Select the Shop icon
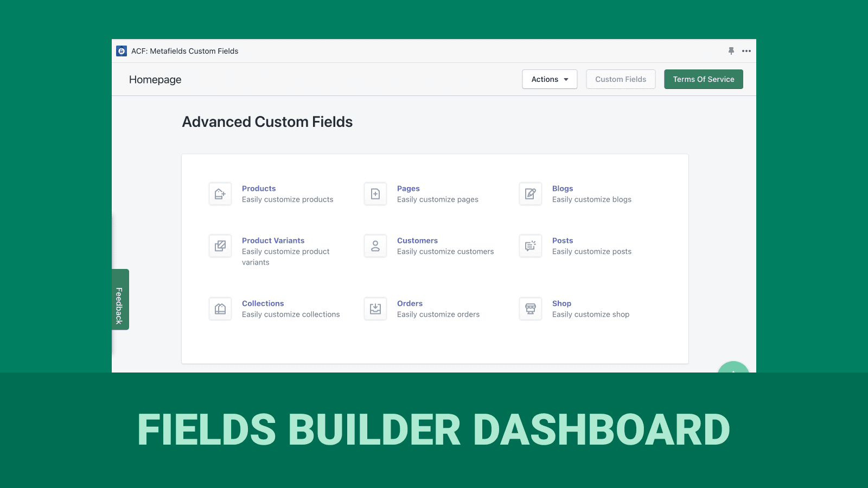This screenshot has width=868, height=488. 530,309
